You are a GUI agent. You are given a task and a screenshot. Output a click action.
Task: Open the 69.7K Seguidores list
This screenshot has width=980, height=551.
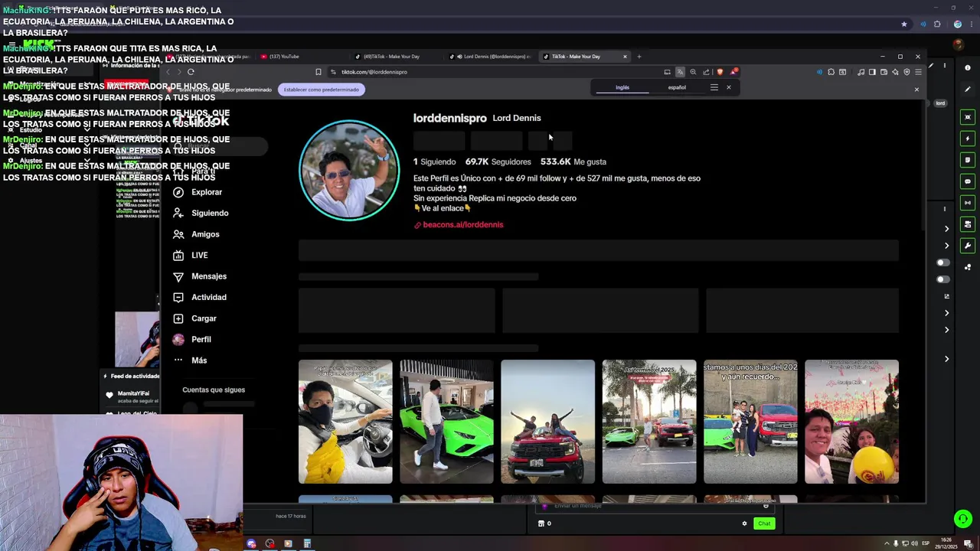tap(498, 162)
